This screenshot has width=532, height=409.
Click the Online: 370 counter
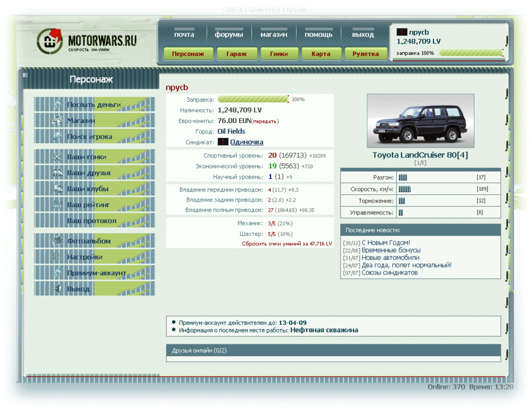pyautogui.click(x=446, y=387)
